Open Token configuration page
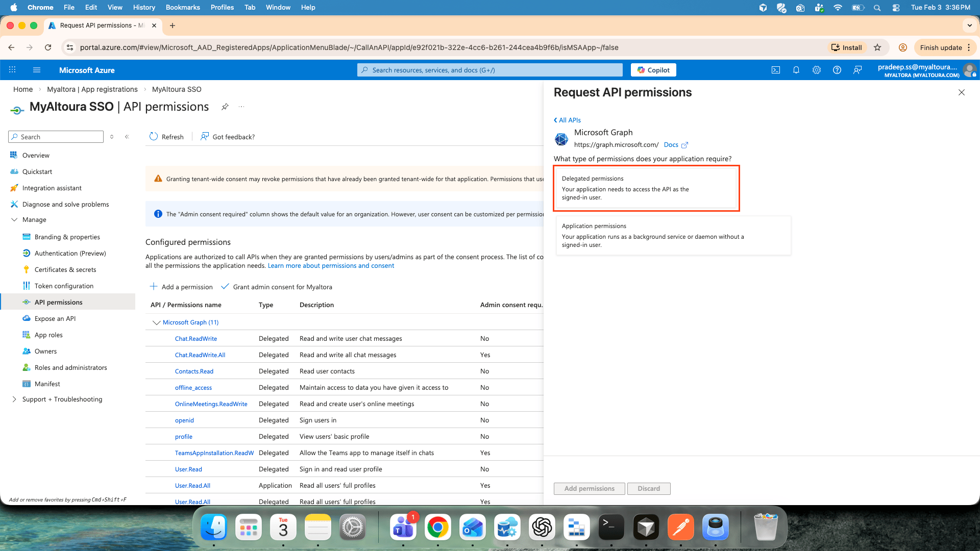Screen dimensions: 980x551 [64, 286]
